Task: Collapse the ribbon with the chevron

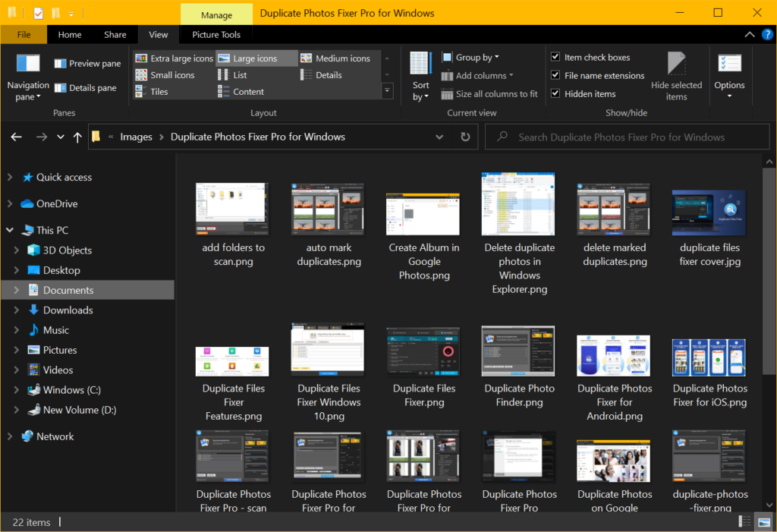Action: 749,34
